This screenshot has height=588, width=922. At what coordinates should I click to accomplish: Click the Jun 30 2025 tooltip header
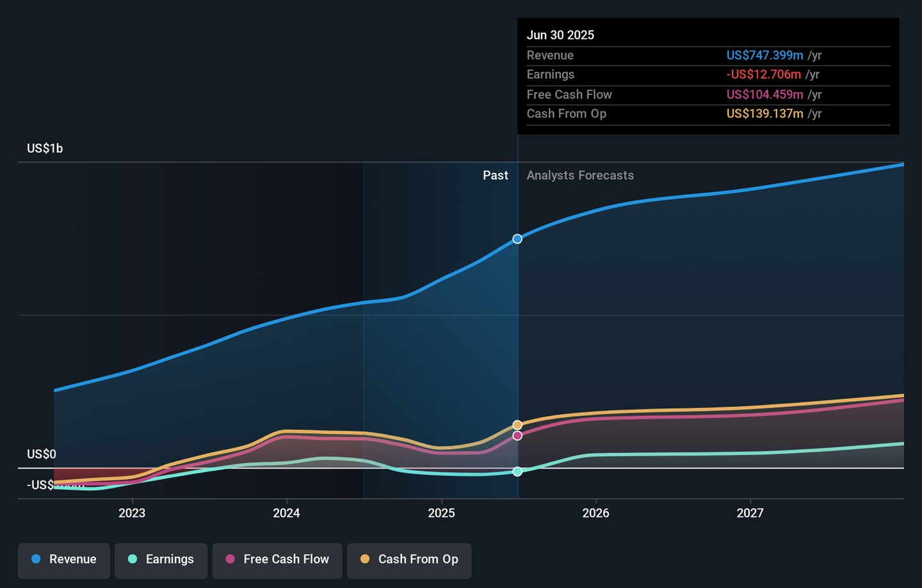560,35
